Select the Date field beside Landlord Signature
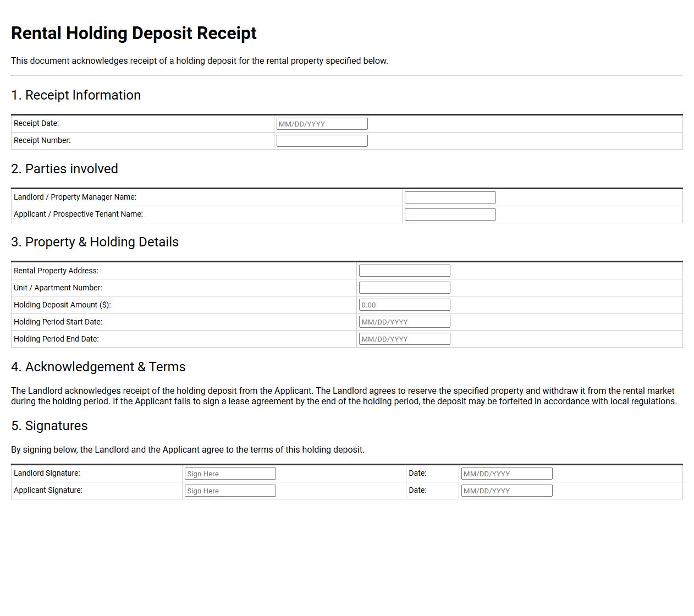This screenshot has height=616, width=694. tap(506, 474)
